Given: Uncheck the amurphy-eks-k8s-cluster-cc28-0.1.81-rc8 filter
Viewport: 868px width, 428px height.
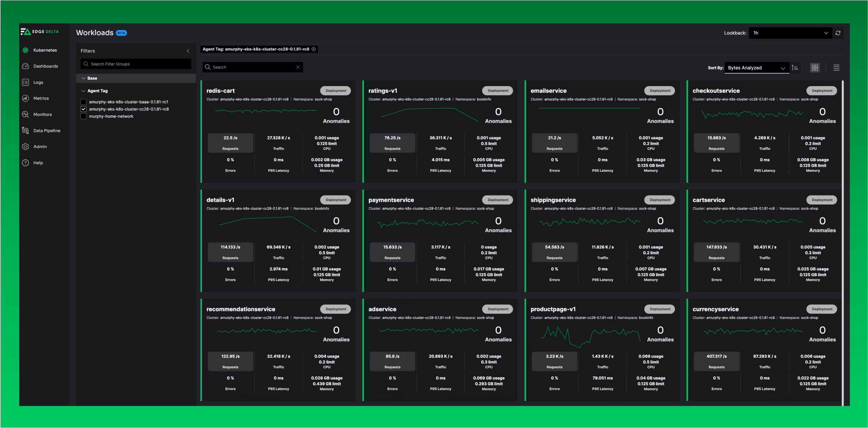Looking at the screenshot, I should click(x=83, y=109).
